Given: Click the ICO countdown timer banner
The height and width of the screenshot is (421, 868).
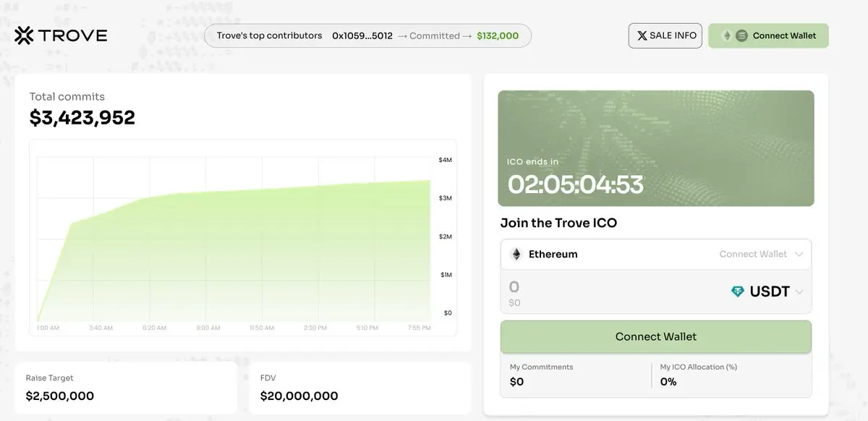Looking at the screenshot, I should [x=655, y=148].
